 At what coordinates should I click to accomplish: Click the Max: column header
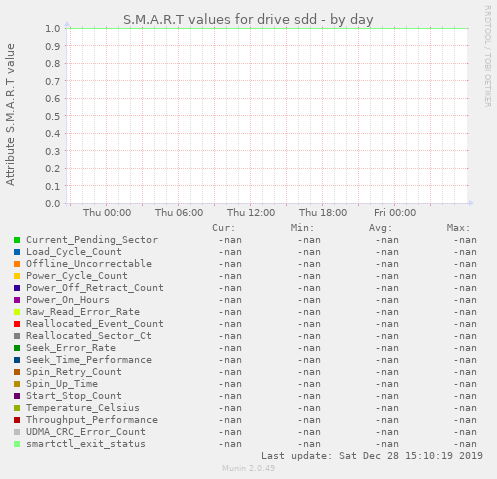458,228
